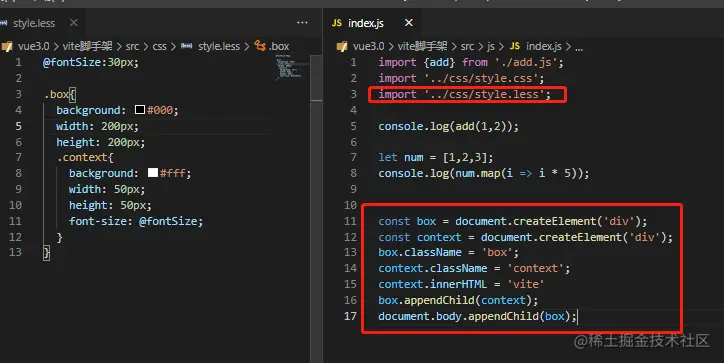The height and width of the screenshot is (363, 724).
Task: Click the import '../css/style.css' line
Action: click(x=461, y=79)
